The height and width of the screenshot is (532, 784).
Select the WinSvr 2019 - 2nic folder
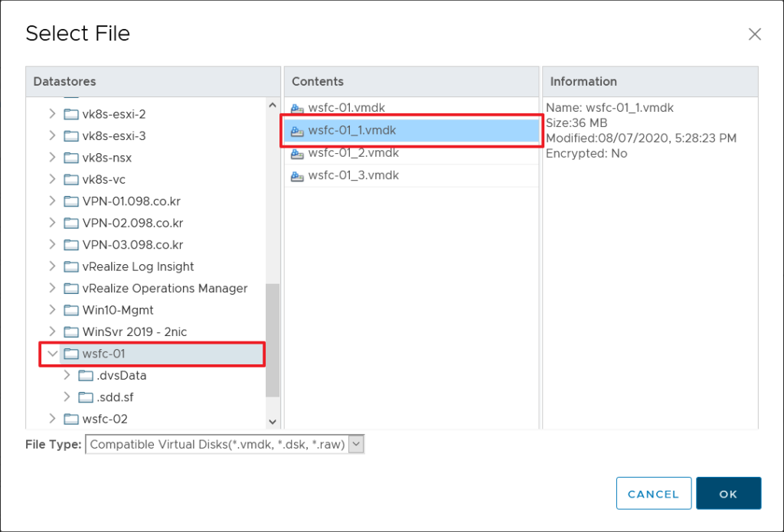[x=135, y=331]
